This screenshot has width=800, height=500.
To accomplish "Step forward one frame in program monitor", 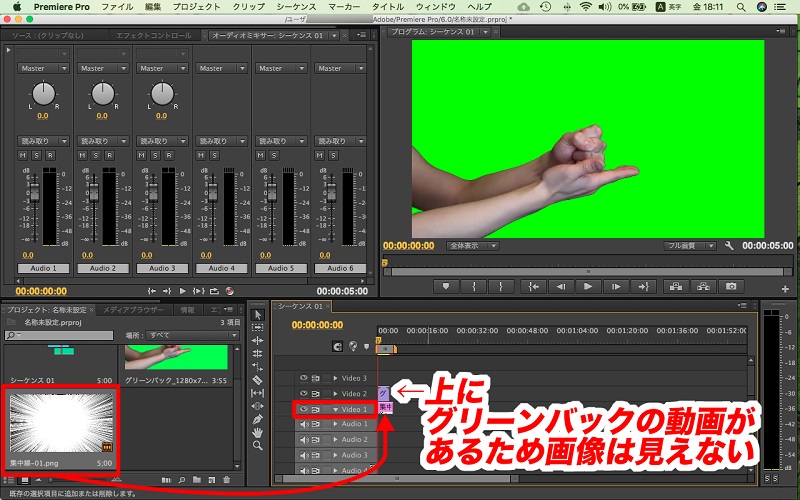I will pos(616,287).
